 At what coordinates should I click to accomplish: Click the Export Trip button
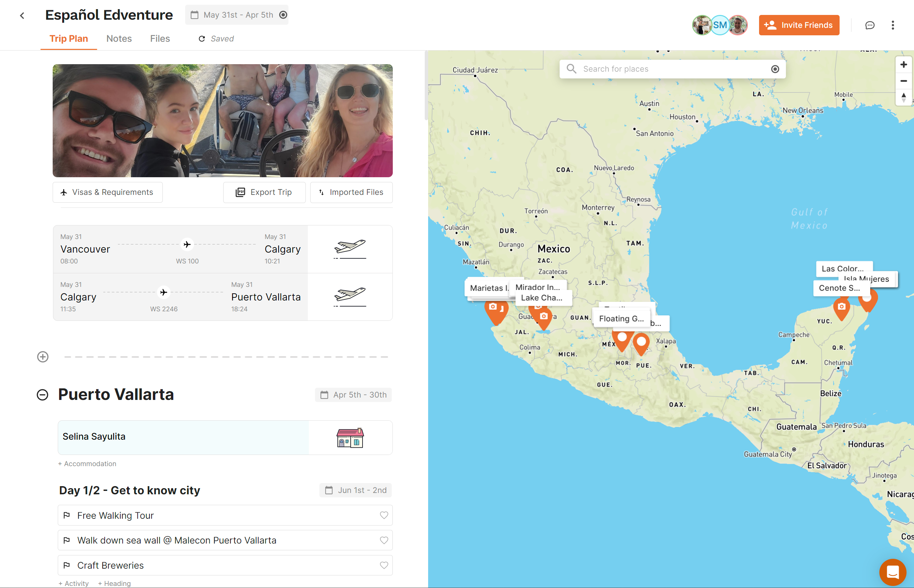(264, 192)
